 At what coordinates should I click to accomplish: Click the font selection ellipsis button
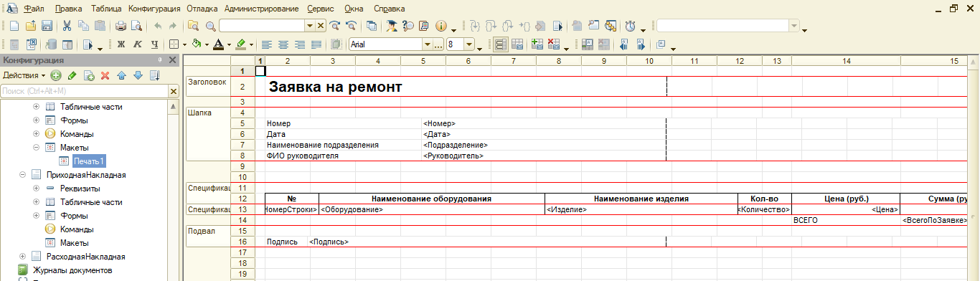point(438,44)
